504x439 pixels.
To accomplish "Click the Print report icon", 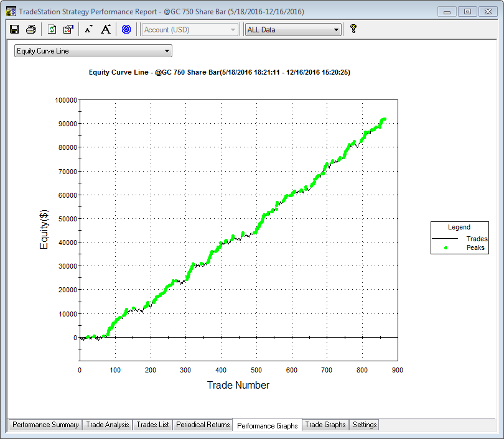I will pyautogui.click(x=31, y=29).
